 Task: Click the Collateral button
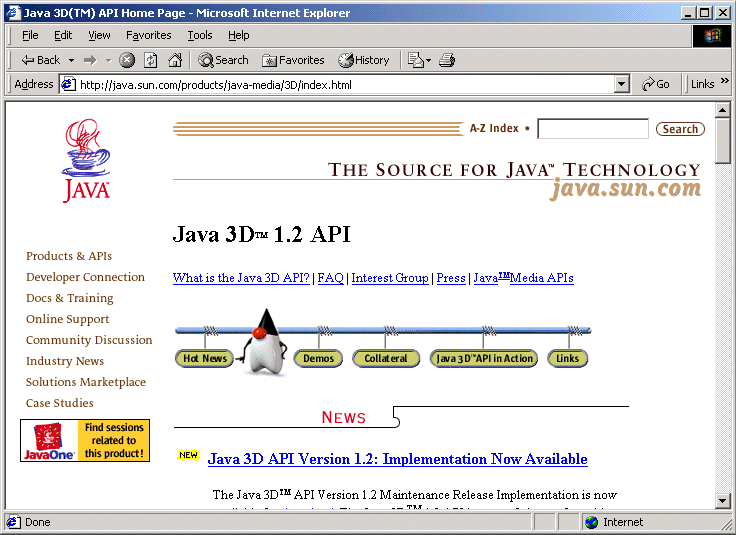click(386, 359)
